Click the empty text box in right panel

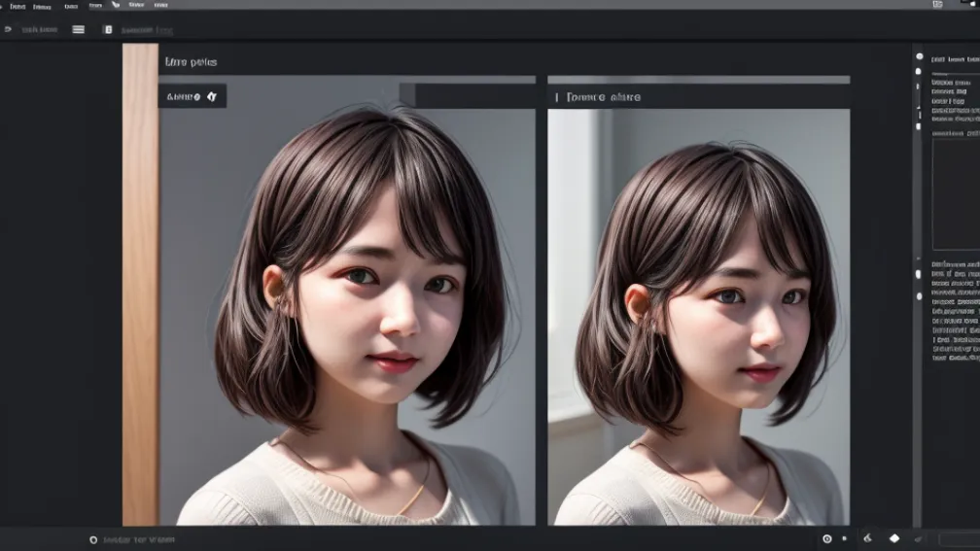tap(955, 194)
